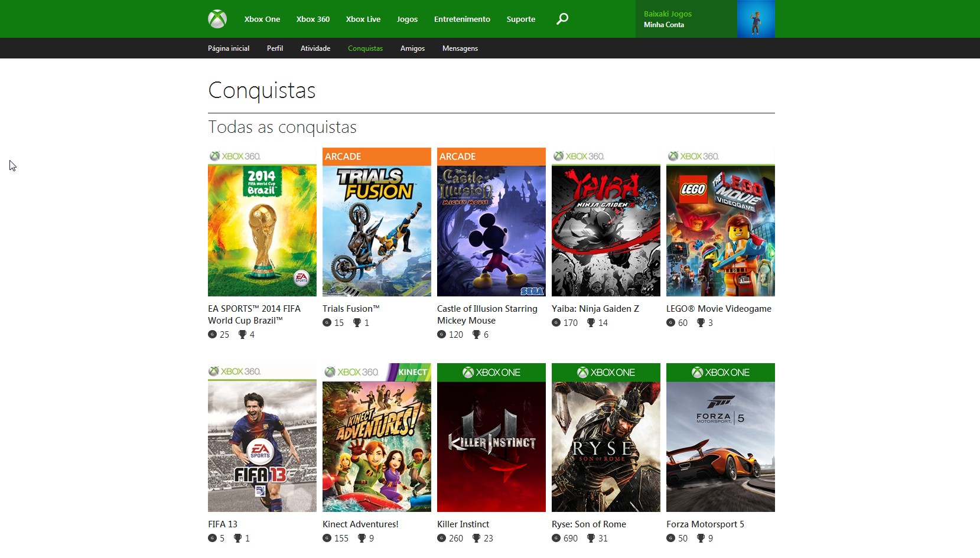Open the search magnifier icon

[562, 19]
